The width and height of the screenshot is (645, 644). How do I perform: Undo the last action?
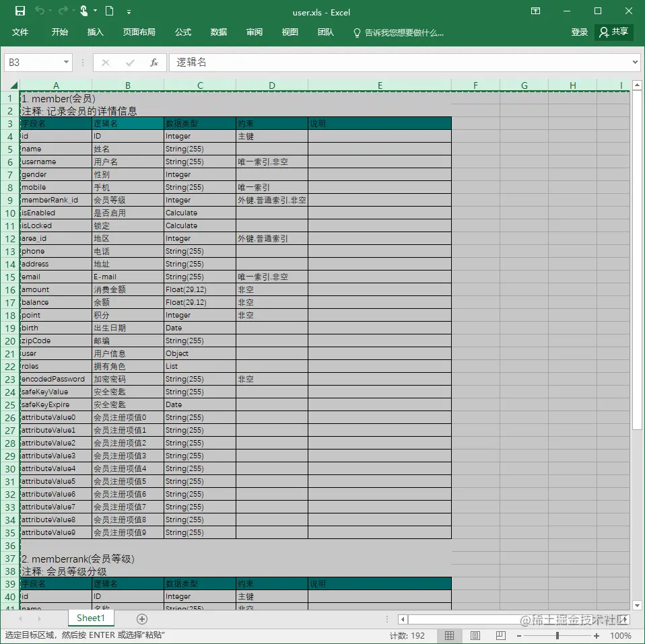[x=40, y=11]
